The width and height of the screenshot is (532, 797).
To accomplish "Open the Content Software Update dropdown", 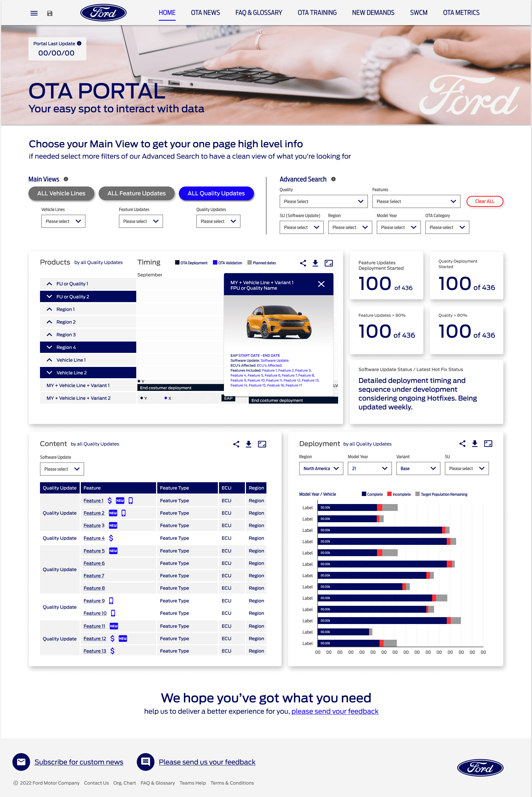I will coord(62,469).
